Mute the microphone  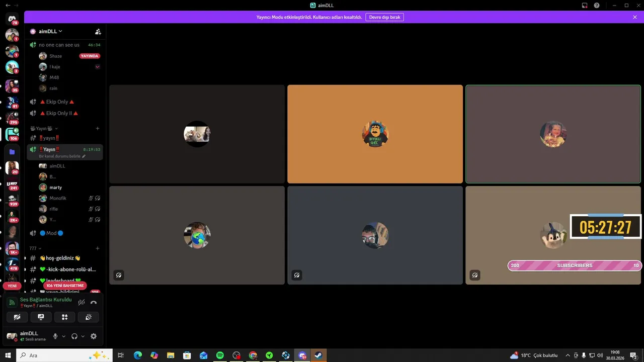[x=55, y=336]
